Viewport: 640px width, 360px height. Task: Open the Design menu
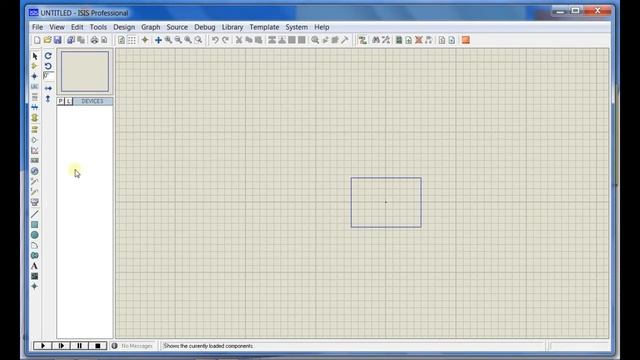[x=124, y=27]
